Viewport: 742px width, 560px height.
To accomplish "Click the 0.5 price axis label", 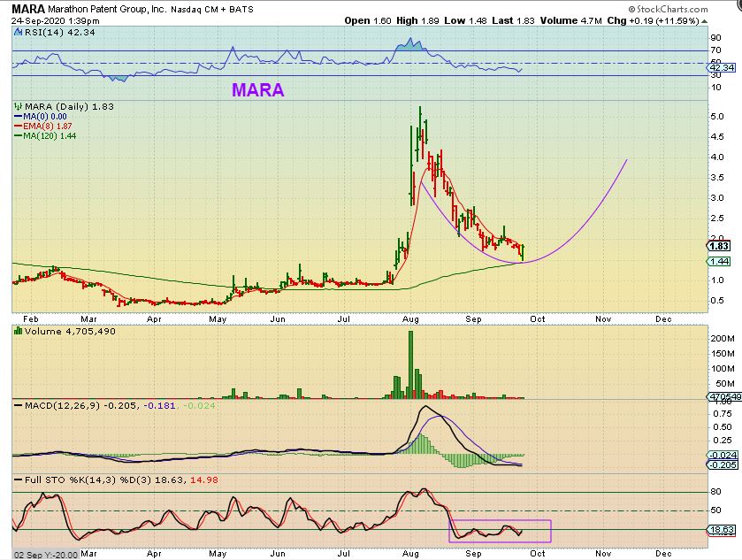I will click(x=718, y=300).
